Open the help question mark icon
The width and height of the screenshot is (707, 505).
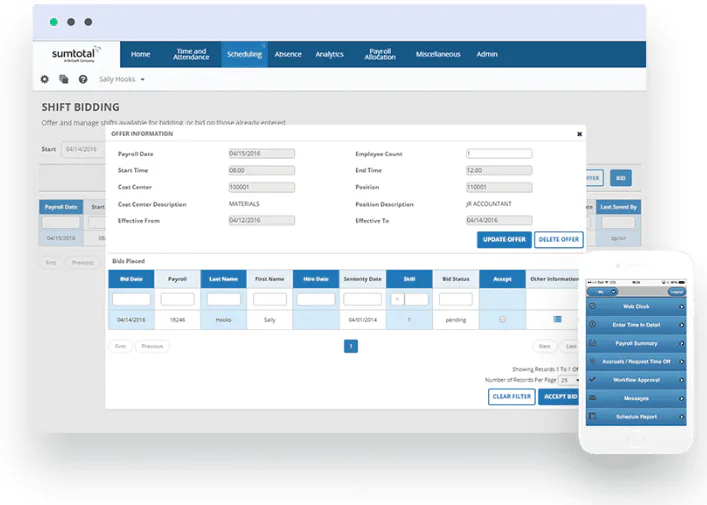[83, 79]
